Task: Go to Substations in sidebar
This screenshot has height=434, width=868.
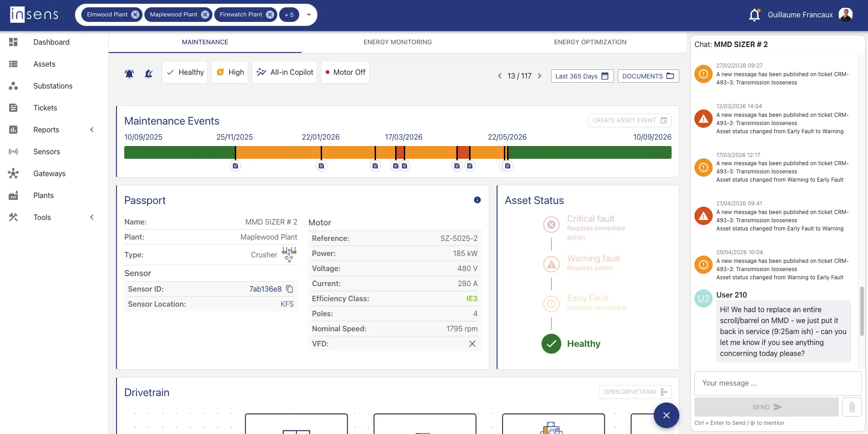Action: click(x=53, y=86)
